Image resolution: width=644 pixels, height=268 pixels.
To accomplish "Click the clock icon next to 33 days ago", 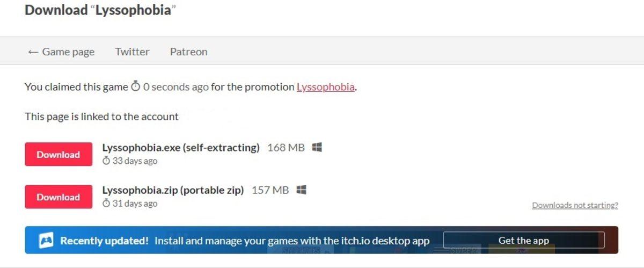I will coord(106,161).
